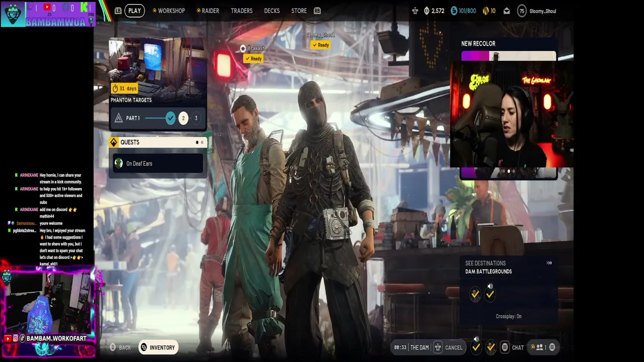This screenshot has width=644, height=362.
Task: Click first squad member avatar in destinations panel
Action: tap(475, 295)
